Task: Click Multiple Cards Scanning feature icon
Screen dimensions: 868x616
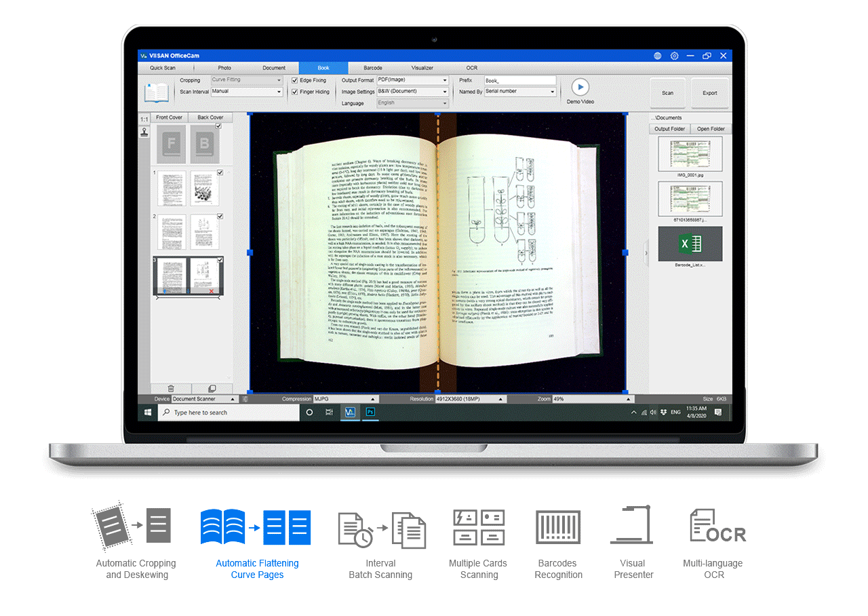Action: point(479,527)
